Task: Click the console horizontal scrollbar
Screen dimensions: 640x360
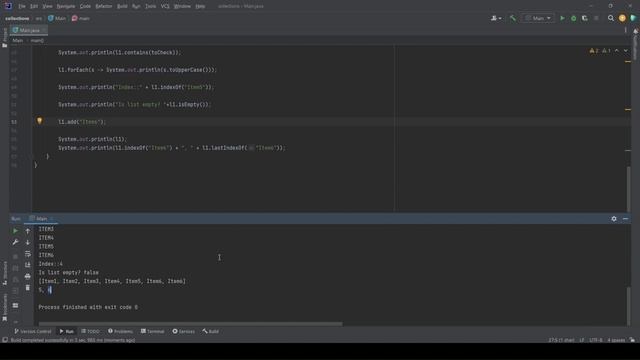Action: pyautogui.click(x=191, y=324)
